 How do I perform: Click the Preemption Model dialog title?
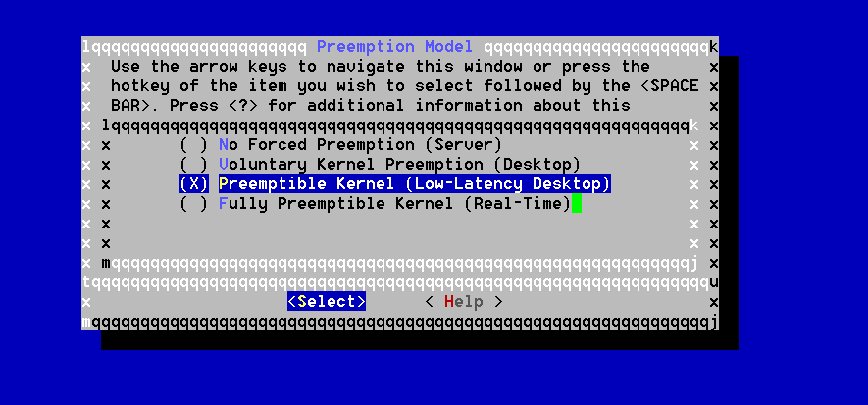pos(394,46)
